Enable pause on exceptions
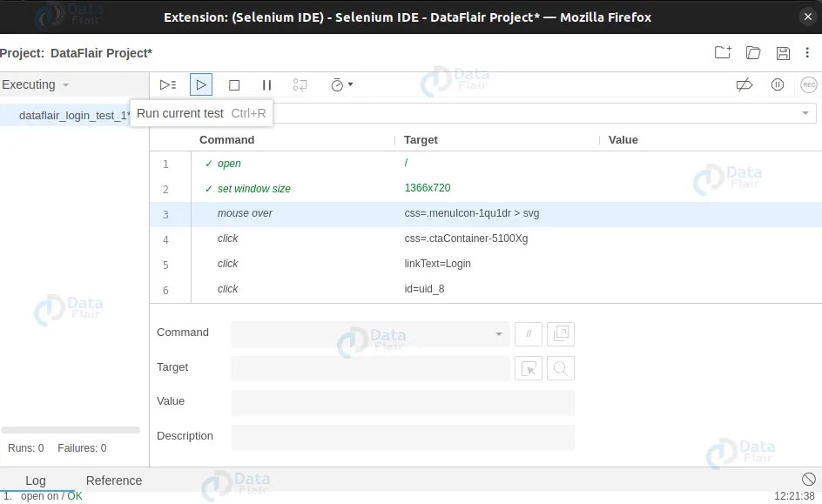Image resolution: width=822 pixels, height=504 pixels. click(x=775, y=84)
